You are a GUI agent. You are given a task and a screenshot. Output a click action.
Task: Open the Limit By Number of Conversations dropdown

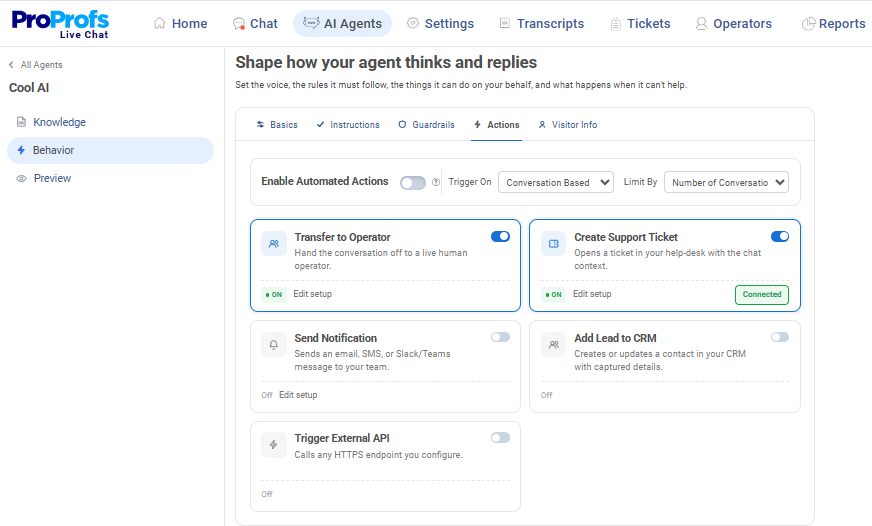coord(726,182)
